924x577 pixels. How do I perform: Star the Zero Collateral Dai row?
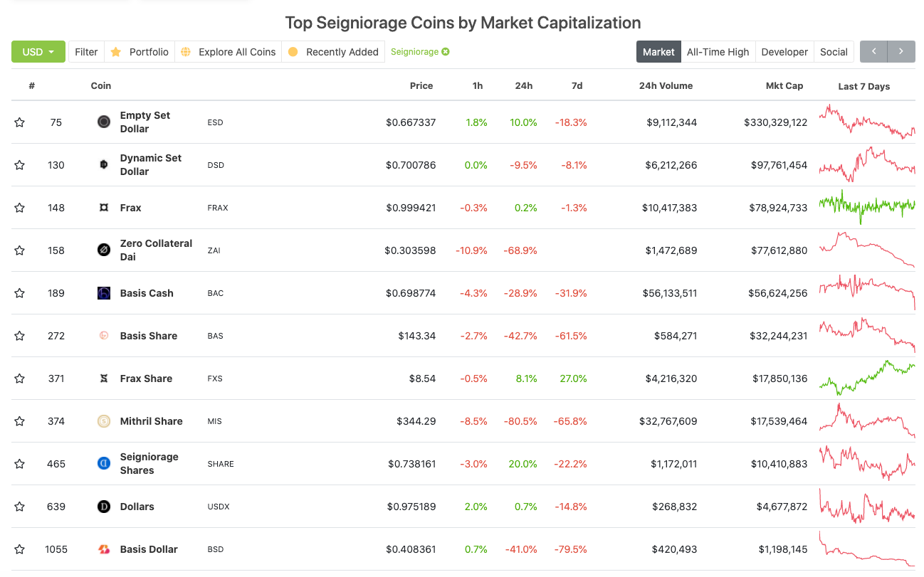(19, 250)
